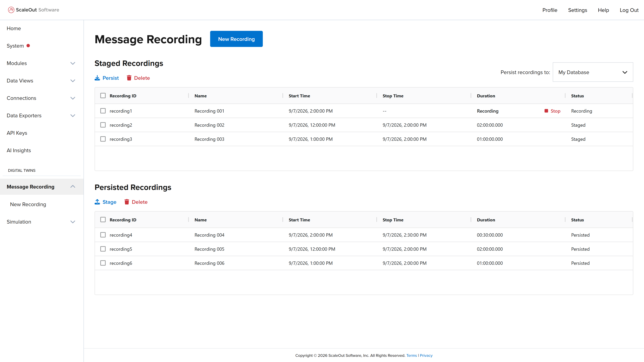644x362 pixels.
Task: Open the Terms footer link
Action: pyautogui.click(x=412, y=355)
